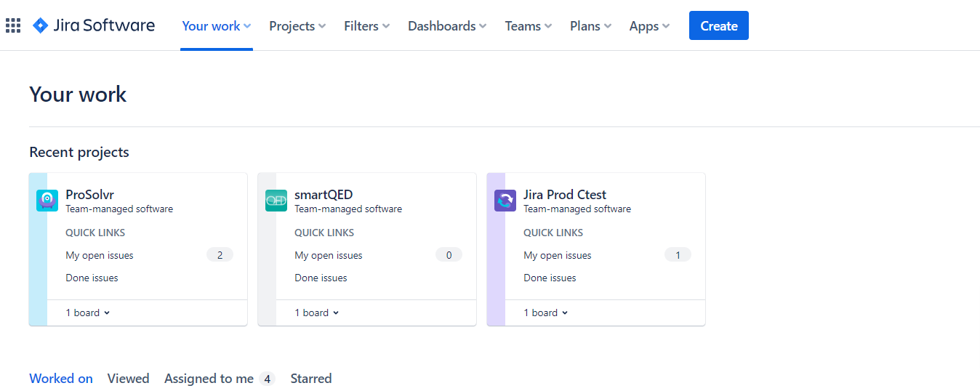Expand the Plans menu
Screen dimensions: 980x391
click(x=590, y=26)
